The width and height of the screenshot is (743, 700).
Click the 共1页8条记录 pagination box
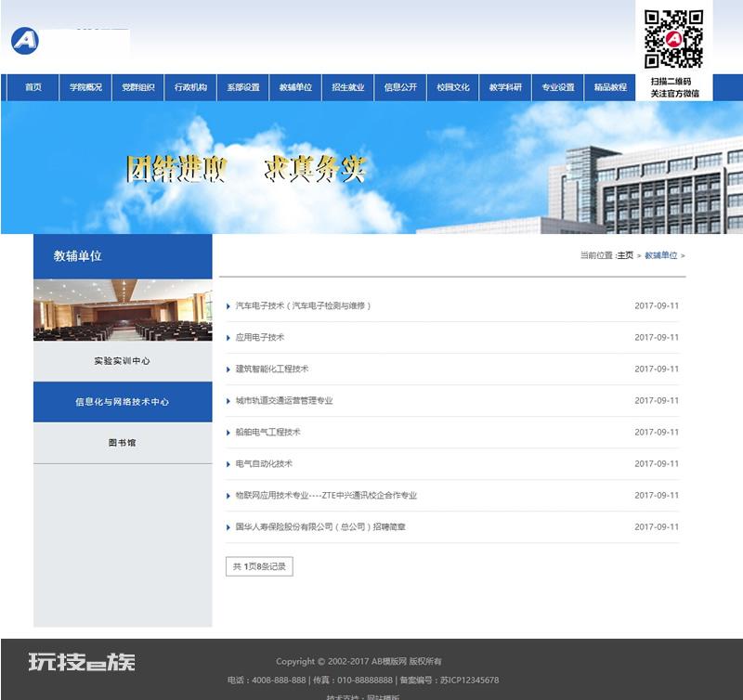[x=259, y=566]
